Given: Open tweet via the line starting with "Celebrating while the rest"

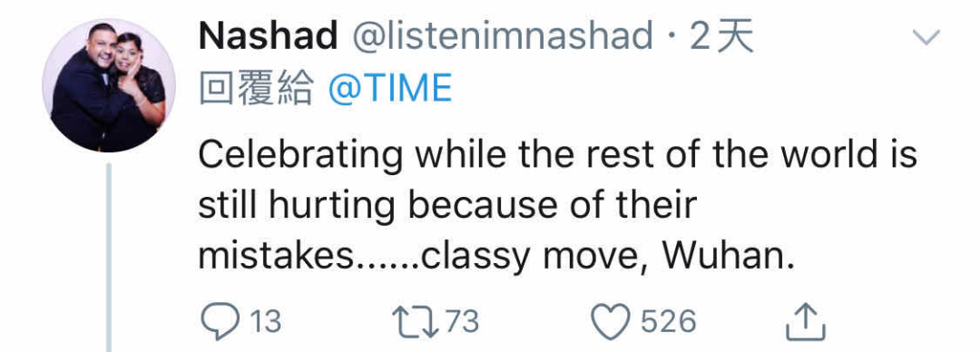Looking at the screenshot, I should pos(557,156).
